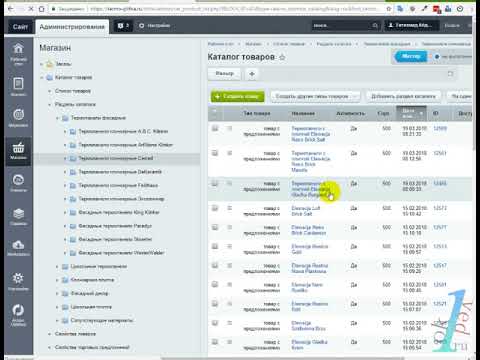Expand the Фасадный декор node arrow
Viewport: 480px width, 360px height.
pyautogui.click(x=57, y=294)
